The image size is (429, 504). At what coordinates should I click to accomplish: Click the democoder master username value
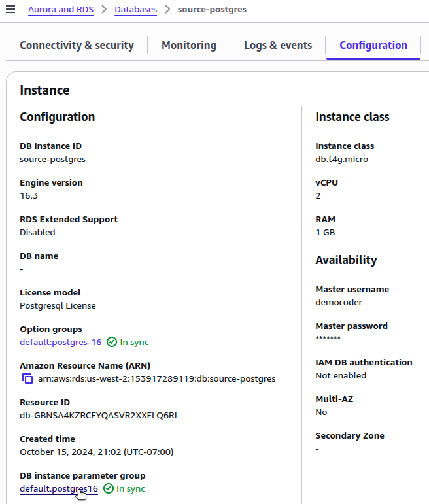click(338, 302)
